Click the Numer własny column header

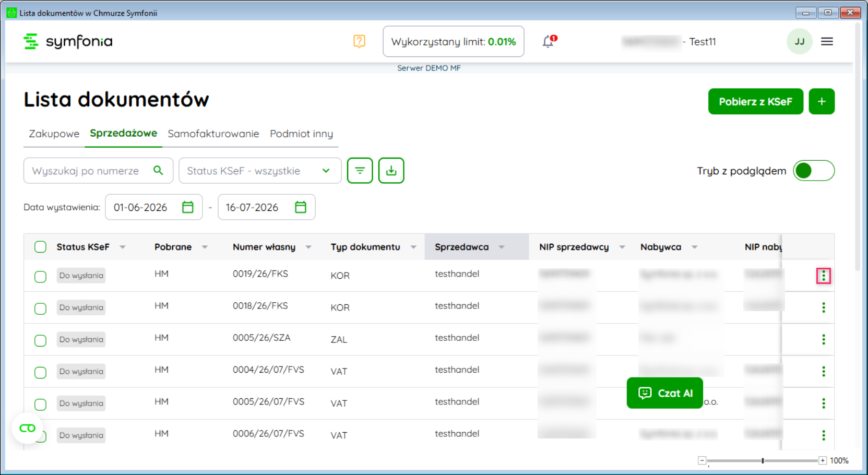click(x=264, y=247)
